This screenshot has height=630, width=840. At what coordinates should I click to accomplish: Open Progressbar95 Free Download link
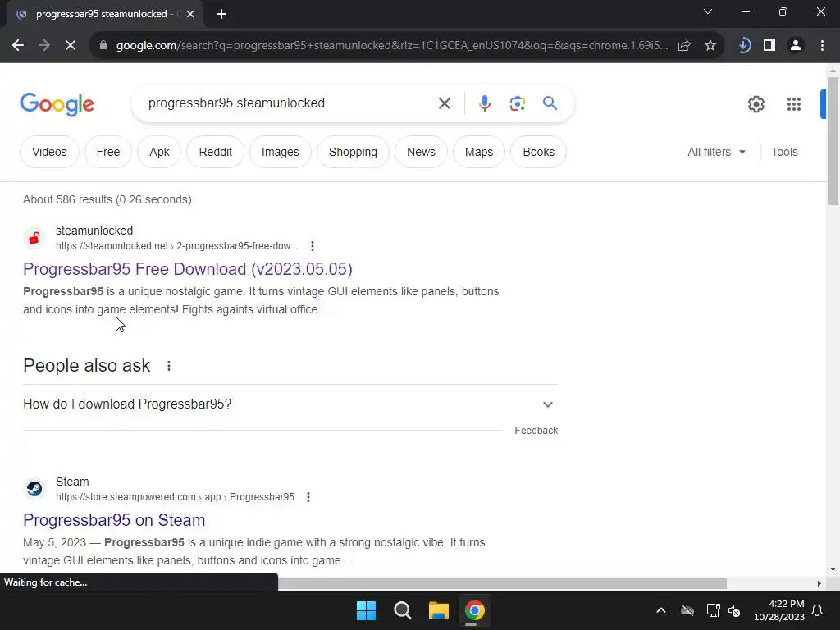coord(188,269)
